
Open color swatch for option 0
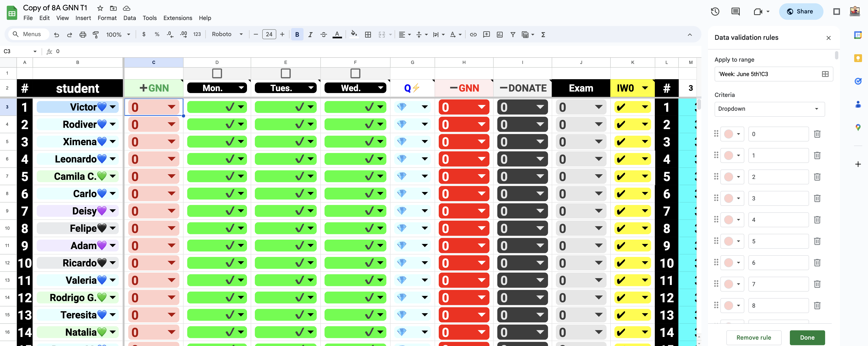[x=732, y=134]
